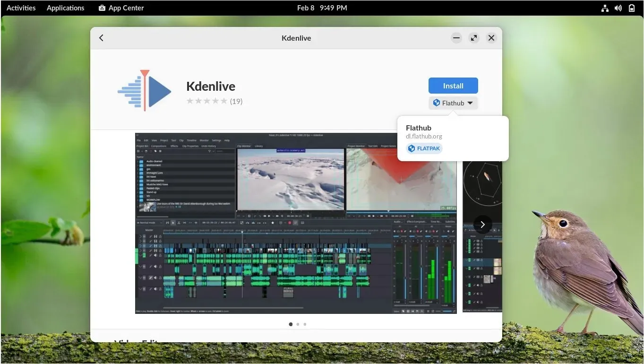Click the right arrow to view next screenshot

(482, 225)
